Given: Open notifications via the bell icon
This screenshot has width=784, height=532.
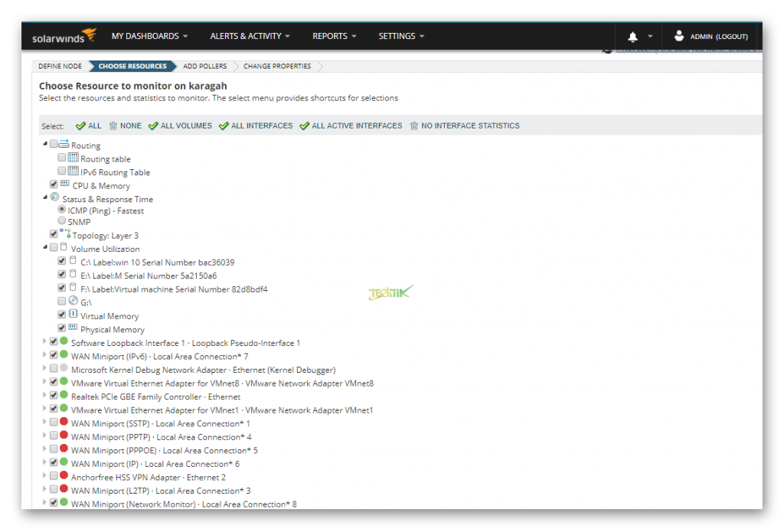Looking at the screenshot, I should click(633, 35).
